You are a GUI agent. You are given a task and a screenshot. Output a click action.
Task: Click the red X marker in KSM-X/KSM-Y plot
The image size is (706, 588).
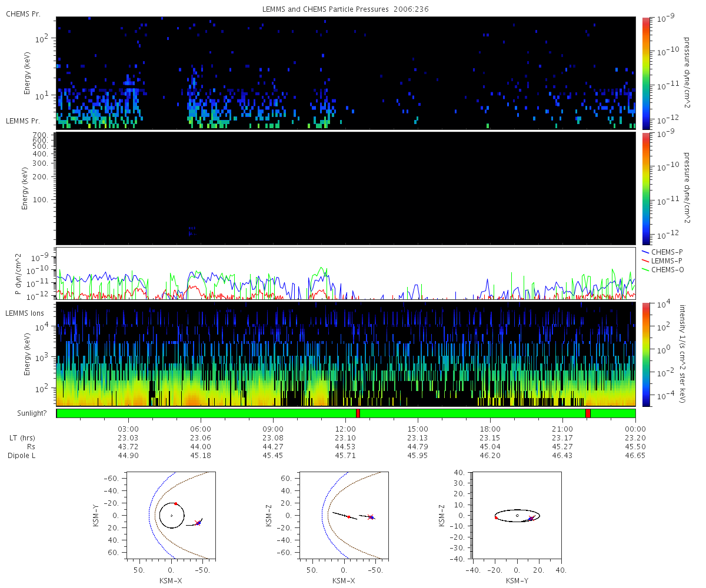click(x=197, y=523)
